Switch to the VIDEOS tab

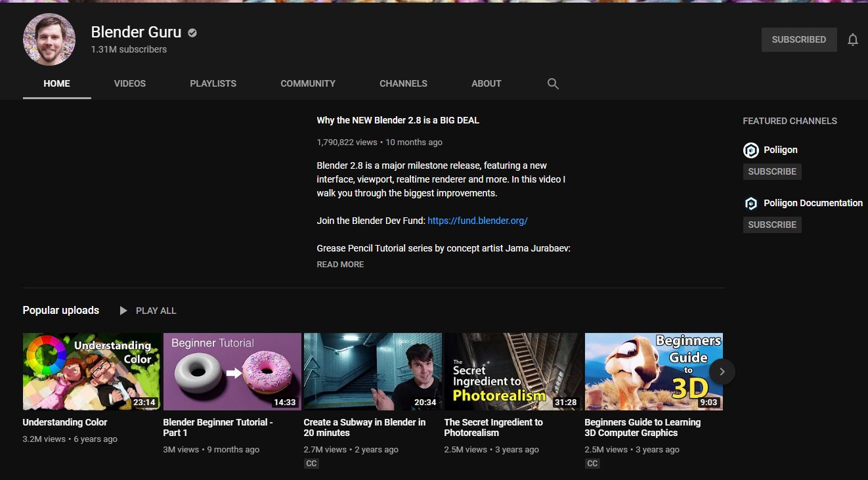(130, 83)
